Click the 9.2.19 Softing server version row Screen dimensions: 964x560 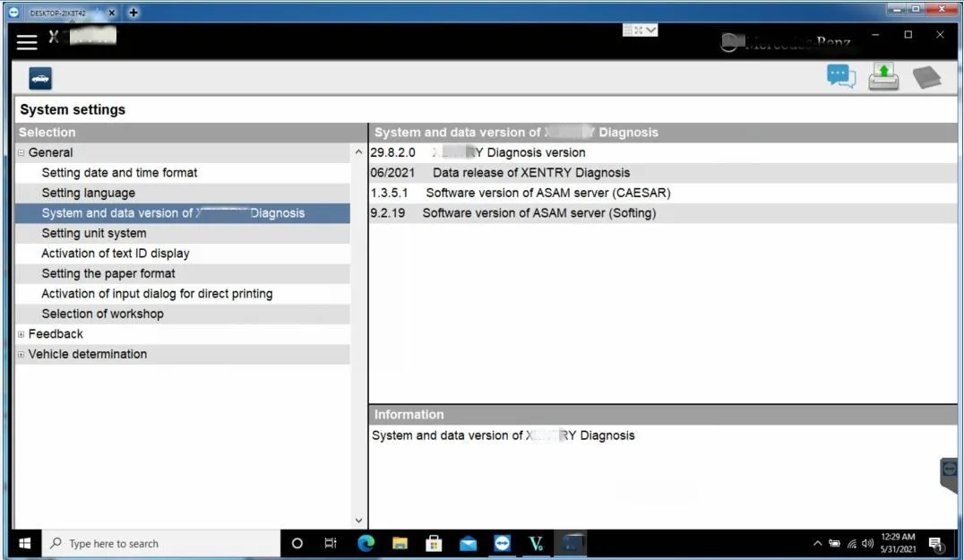663,213
